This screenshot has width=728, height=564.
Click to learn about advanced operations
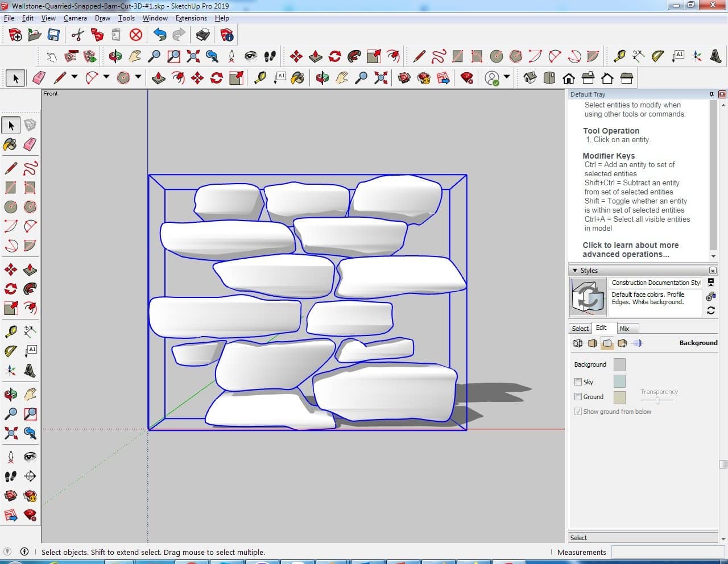630,250
